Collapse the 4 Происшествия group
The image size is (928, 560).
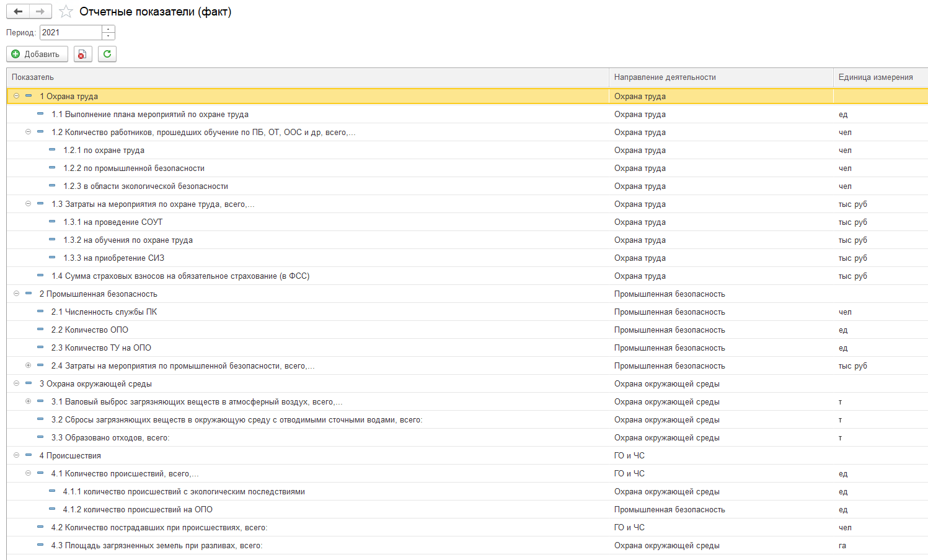click(17, 455)
